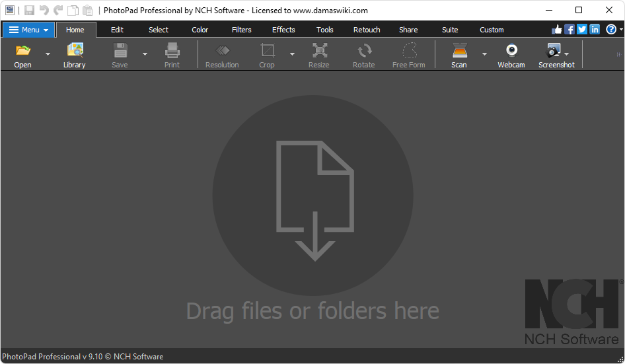The height and width of the screenshot is (364, 625).
Task: Click the window resize grip in the corner
Action: (x=620, y=359)
